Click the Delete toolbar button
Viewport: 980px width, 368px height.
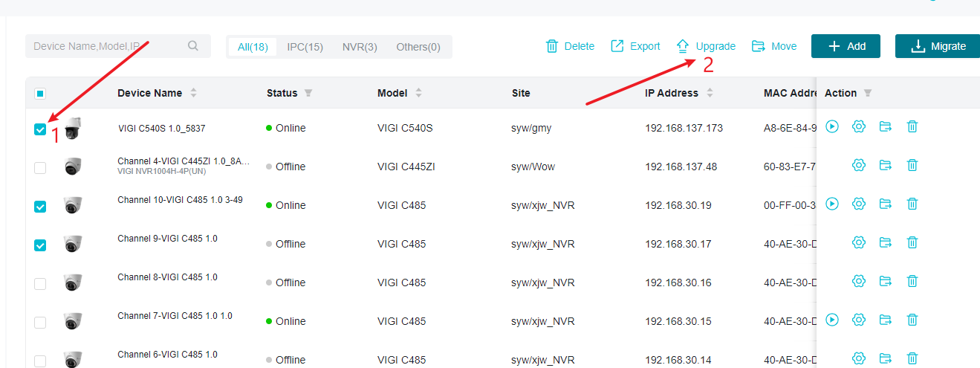point(571,46)
